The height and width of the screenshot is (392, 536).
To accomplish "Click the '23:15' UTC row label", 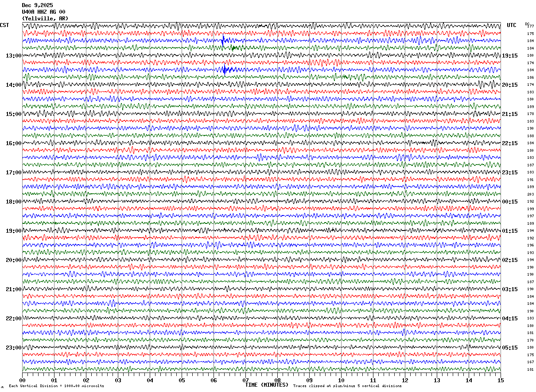I will (509, 173).
